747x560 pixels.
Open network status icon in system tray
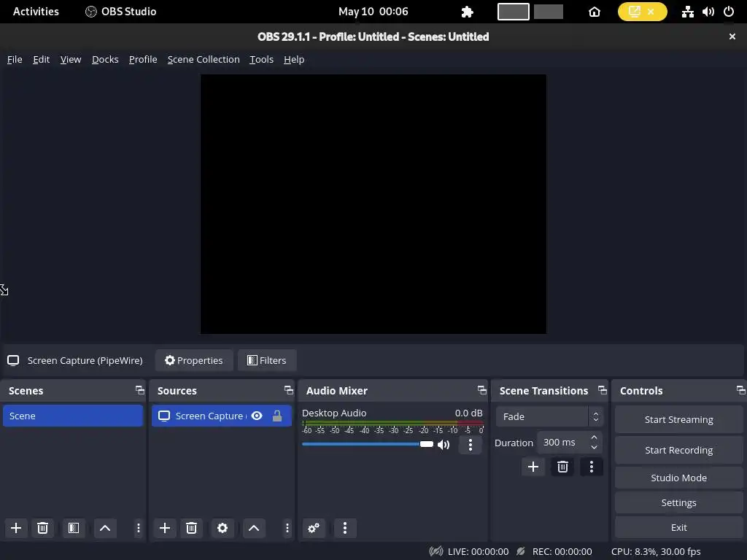687,12
